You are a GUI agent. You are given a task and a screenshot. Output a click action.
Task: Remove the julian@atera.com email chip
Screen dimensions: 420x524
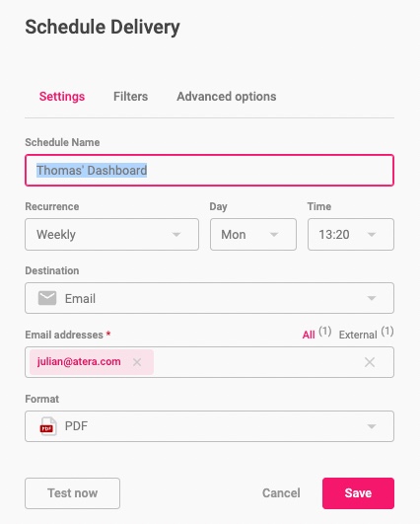coord(137,362)
